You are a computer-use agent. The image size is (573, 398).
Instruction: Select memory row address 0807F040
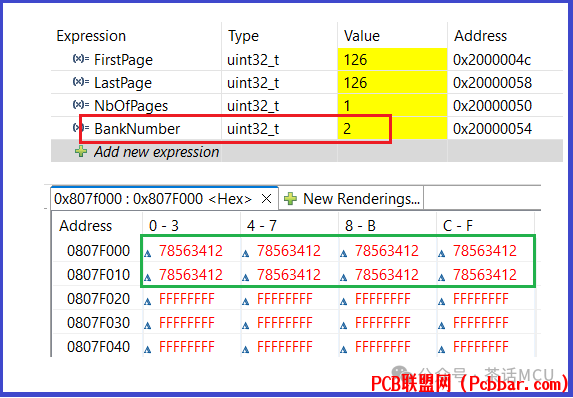98,347
